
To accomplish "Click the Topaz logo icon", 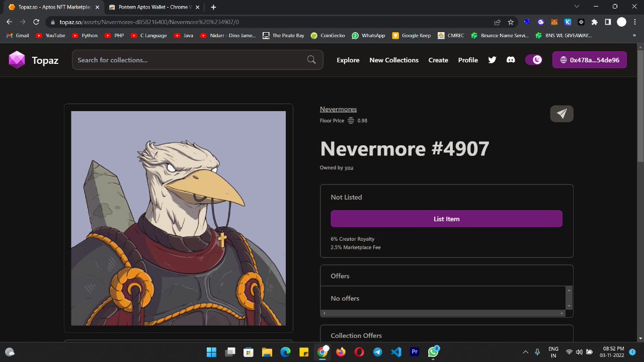I will pos(17,60).
